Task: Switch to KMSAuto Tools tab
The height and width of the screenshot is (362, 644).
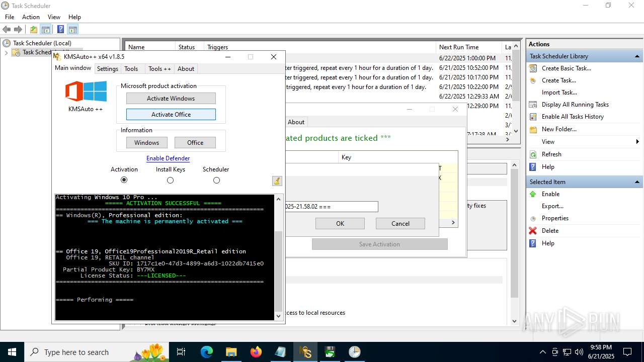Action: pos(131,69)
